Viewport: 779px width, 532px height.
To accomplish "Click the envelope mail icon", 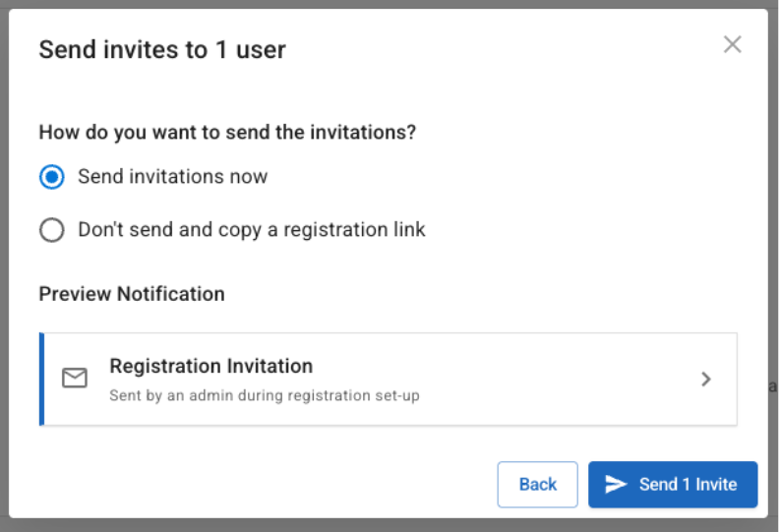I will pos(75,379).
